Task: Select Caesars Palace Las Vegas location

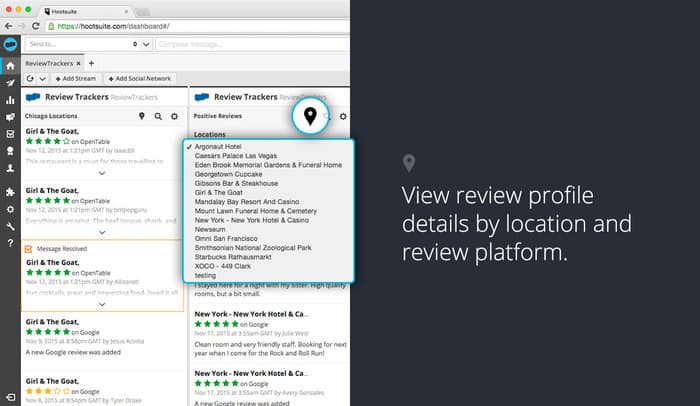Action: [236, 156]
